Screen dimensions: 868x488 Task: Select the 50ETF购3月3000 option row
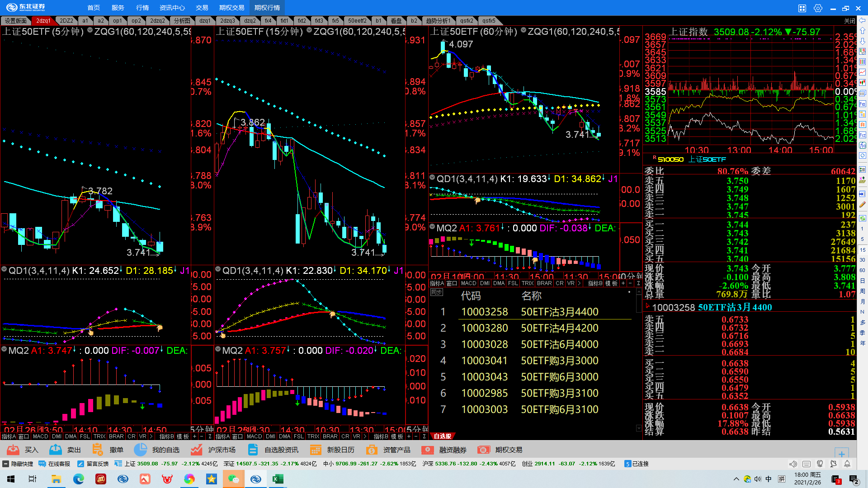tap(559, 361)
